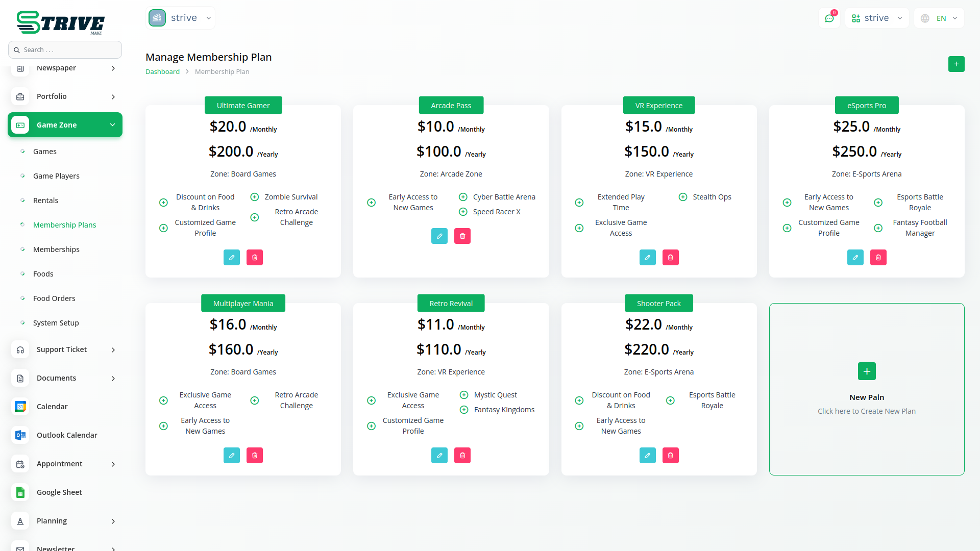Delete the eSports Pro plan
This screenshot has width=980, height=551.
(x=878, y=258)
